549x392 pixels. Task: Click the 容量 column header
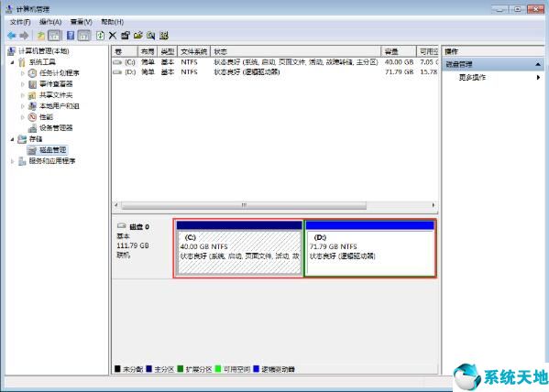(x=399, y=51)
